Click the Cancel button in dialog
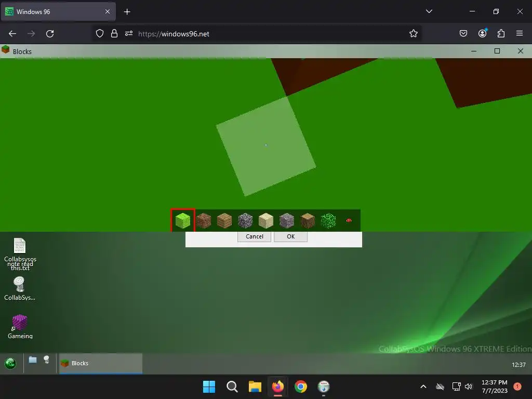This screenshot has width=532, height=399. pos(254,236)
